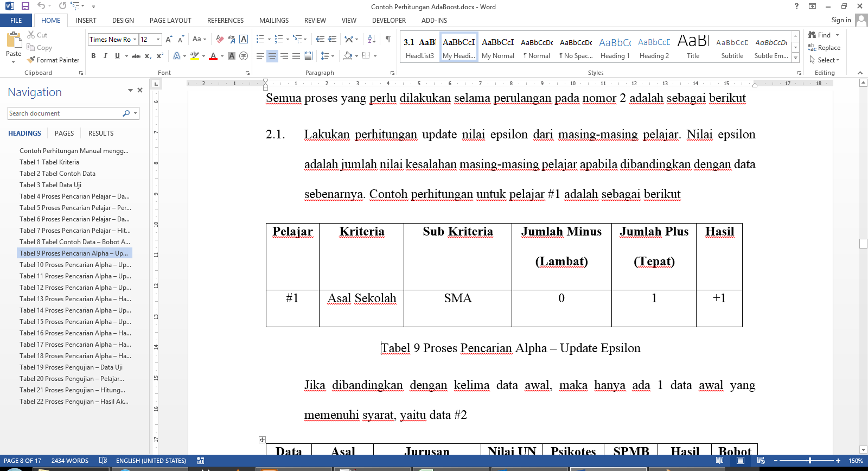The image size is (868, 471).
Task: Click the Format Painter icon
Action: [x=53, y=60]
